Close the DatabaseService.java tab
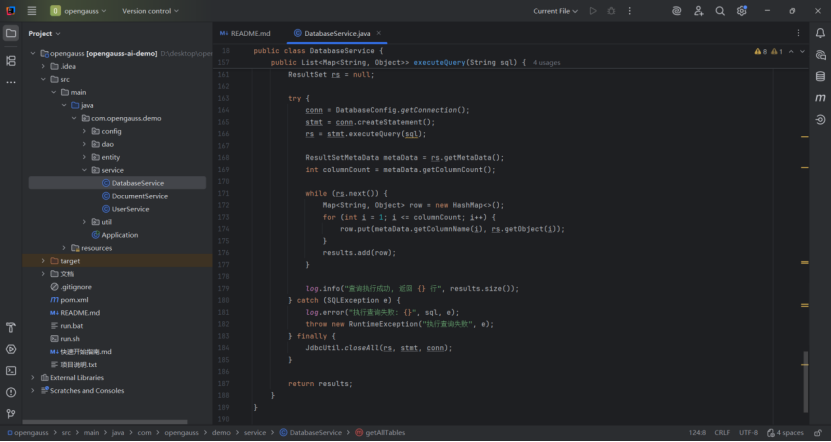 pos(378,33)
